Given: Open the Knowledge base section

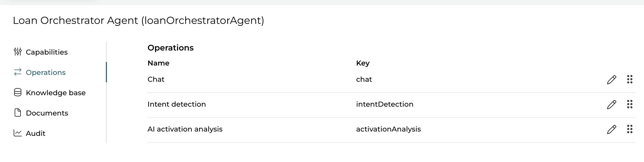Looking at the screenshot, I should (x=56, y=92).
